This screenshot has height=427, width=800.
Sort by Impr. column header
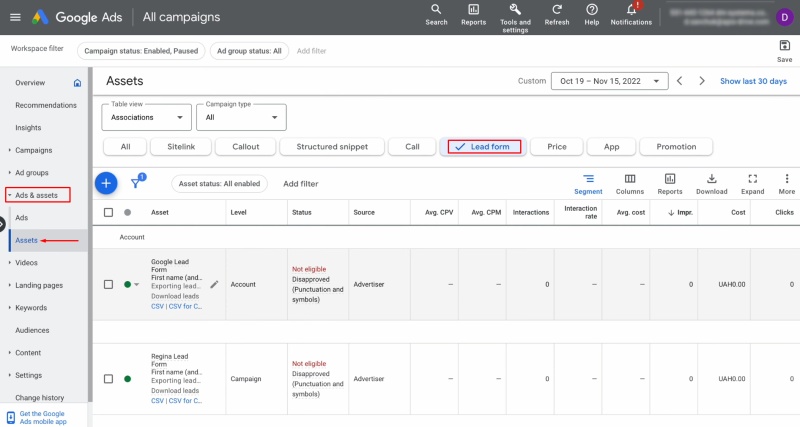[x=680, y=212]
